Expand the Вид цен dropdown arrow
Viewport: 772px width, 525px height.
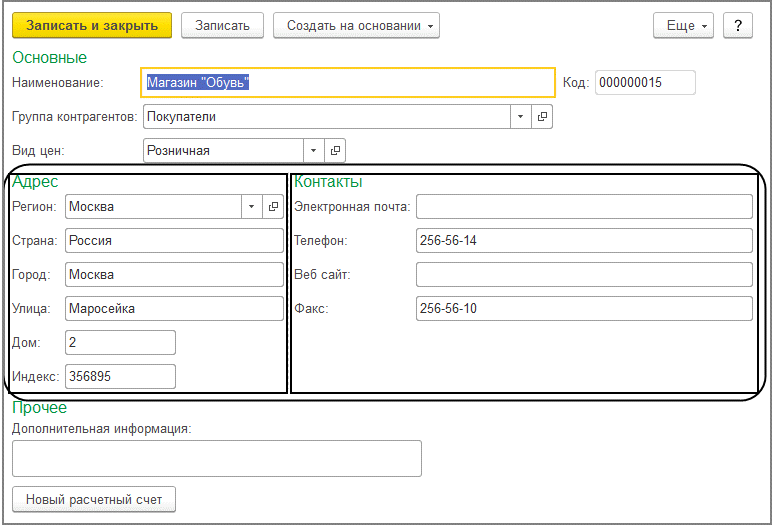click(314, 151)
